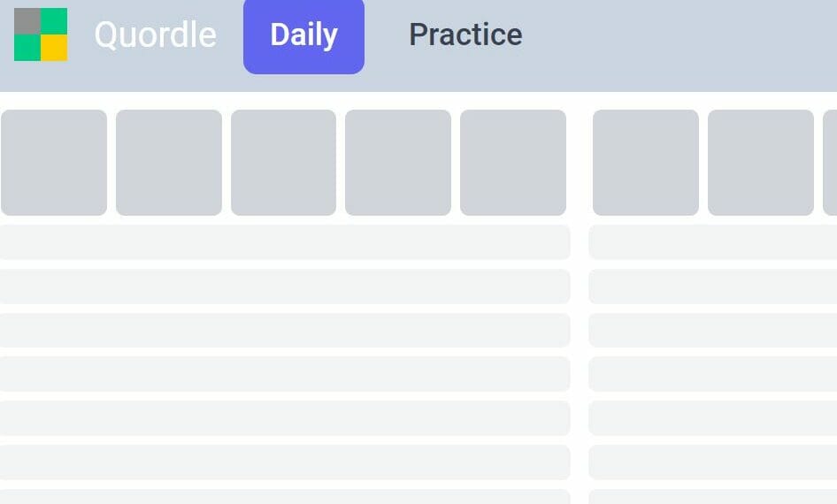This screenshot has width=837, height=504.
Task: Select fifth letter tile of left board
Action: pos(513,163)
